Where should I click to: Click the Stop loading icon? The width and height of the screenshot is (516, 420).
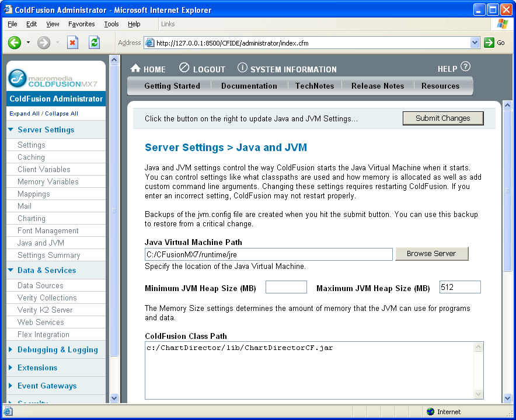click(x=72, y=43)
